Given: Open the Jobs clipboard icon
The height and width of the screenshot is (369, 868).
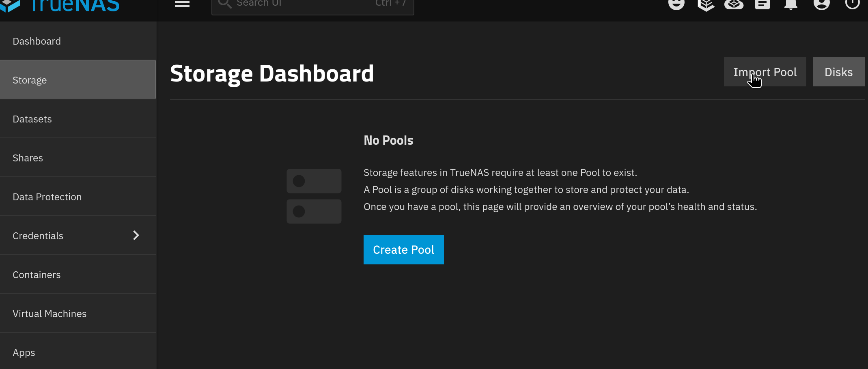Looking at the screenshot, I should click(x=762, y=4).
